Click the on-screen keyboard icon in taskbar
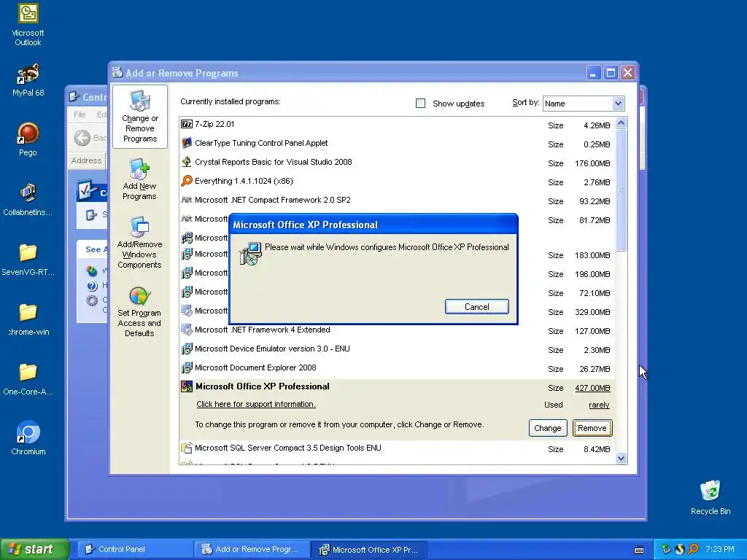 (639, 550)
